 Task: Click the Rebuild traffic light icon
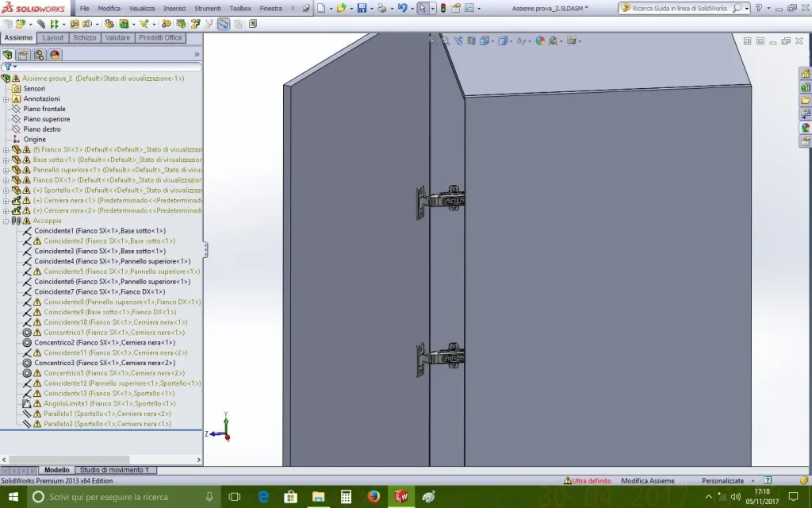pyautogui.click(x=442, y=8)
